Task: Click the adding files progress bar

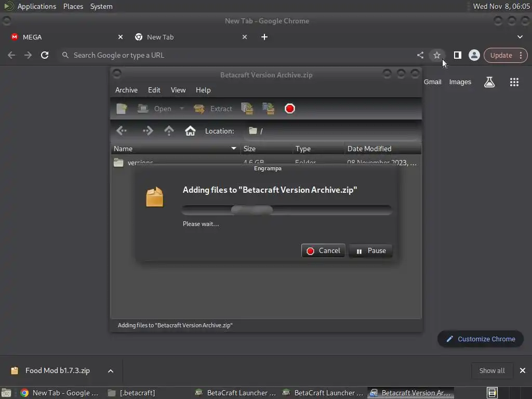Action: (x=287, y=210)
